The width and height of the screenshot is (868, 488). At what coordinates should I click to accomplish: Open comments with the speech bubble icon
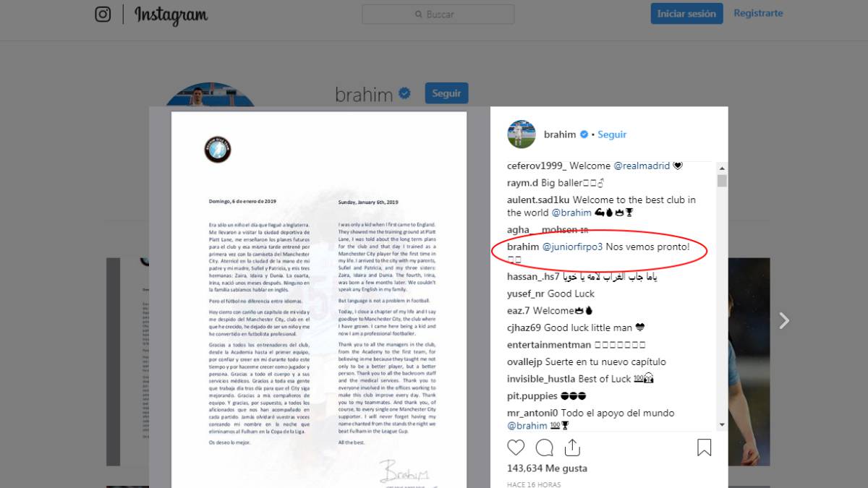click(544, 448)
